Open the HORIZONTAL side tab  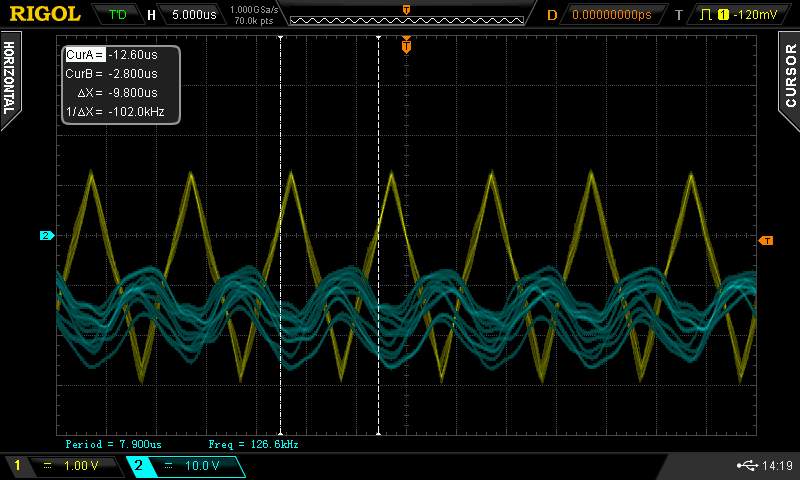click(10, 76)
